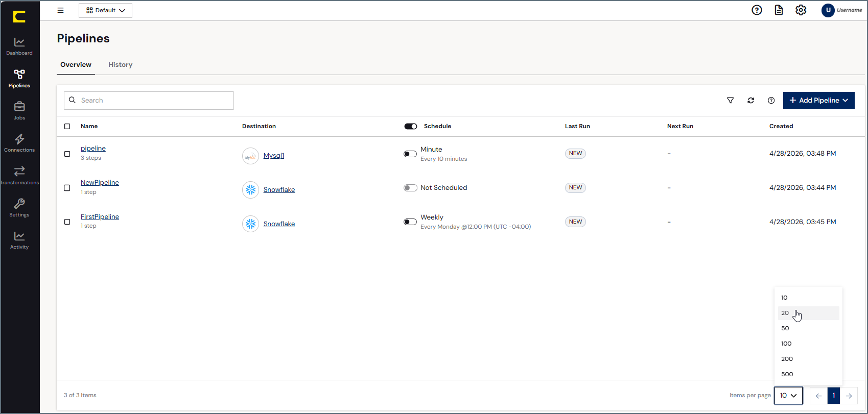Open Settings in the left sidebar
The width and height of the screenshot is (868, 414).
point(19,208)
